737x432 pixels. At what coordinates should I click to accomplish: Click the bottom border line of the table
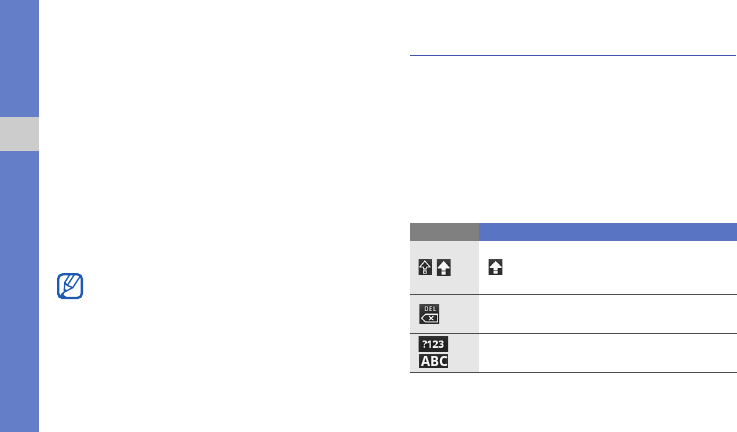point(573,373)
